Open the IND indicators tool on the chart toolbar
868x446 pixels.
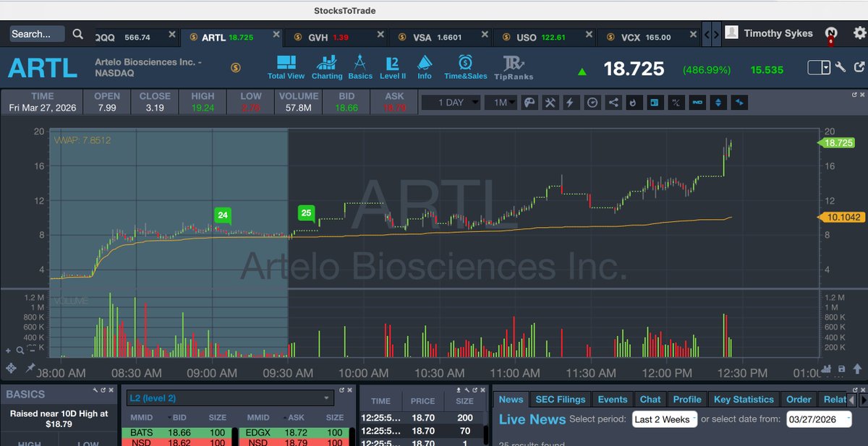697,103
